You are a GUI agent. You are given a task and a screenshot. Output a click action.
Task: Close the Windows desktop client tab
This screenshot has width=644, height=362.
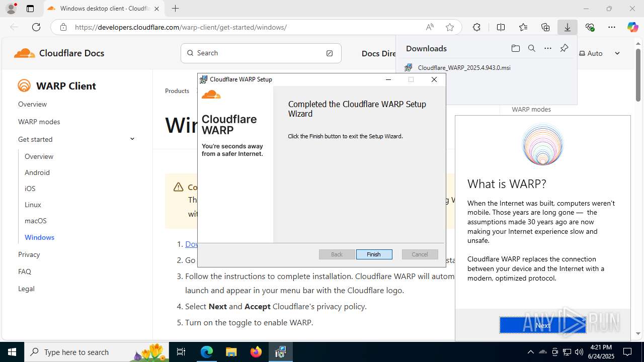point(157,9)
